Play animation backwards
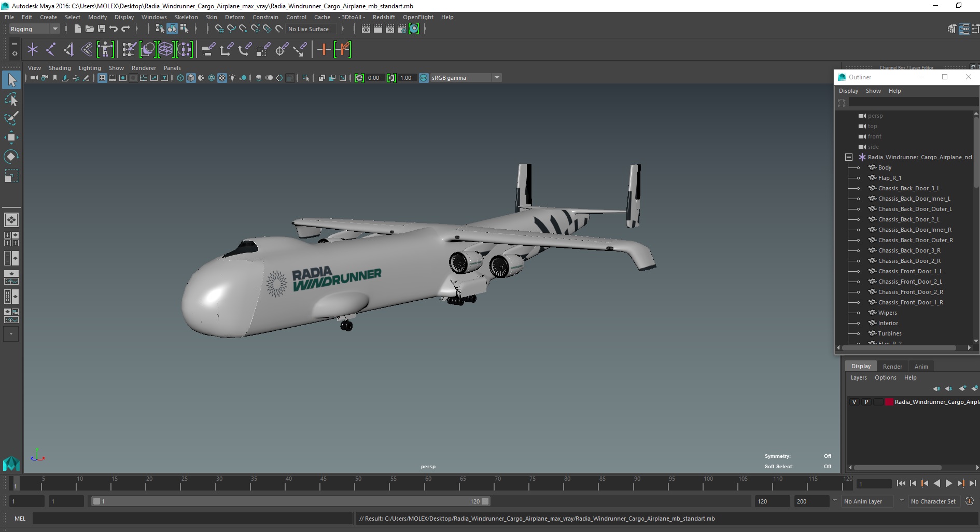The width and height of the screenshot is (980, 532). pyautogui.click(x=937, y=483)
